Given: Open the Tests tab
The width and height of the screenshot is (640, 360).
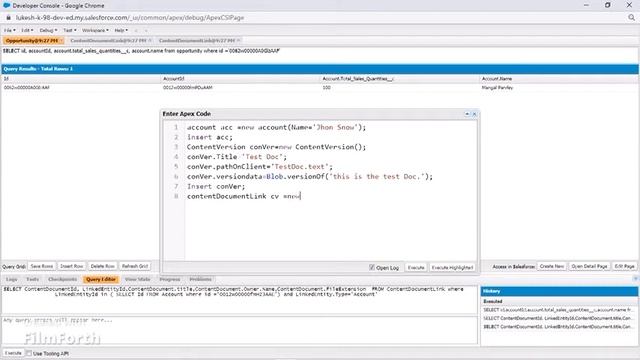Looking at the screenshot, I should (32, 279).
